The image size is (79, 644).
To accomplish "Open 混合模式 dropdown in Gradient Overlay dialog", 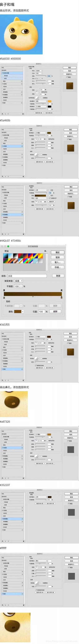I will (x=41, y=190).
